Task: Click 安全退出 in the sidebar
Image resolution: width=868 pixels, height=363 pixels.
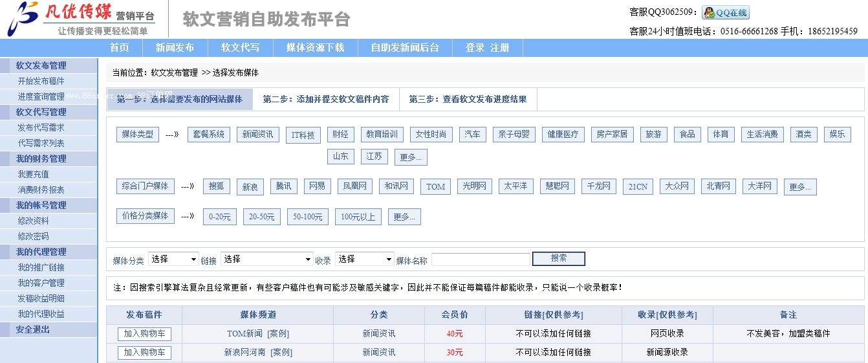Action: 33,329
